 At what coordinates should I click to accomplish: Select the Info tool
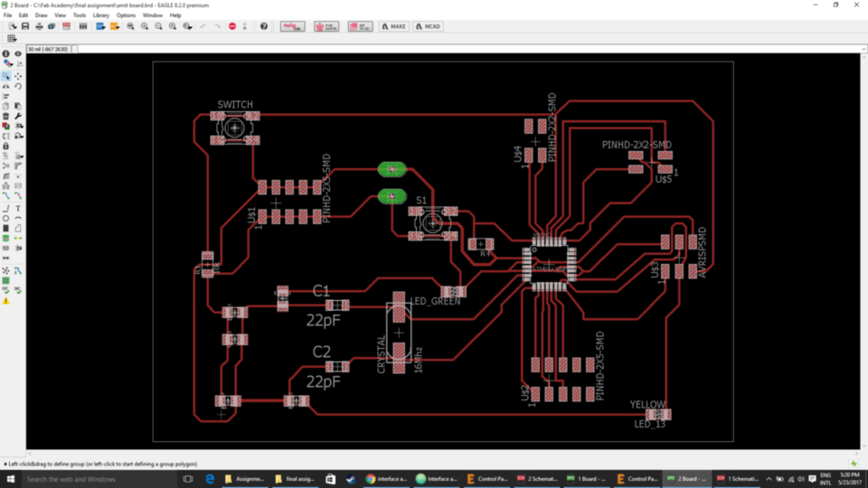tap(6, 53)
